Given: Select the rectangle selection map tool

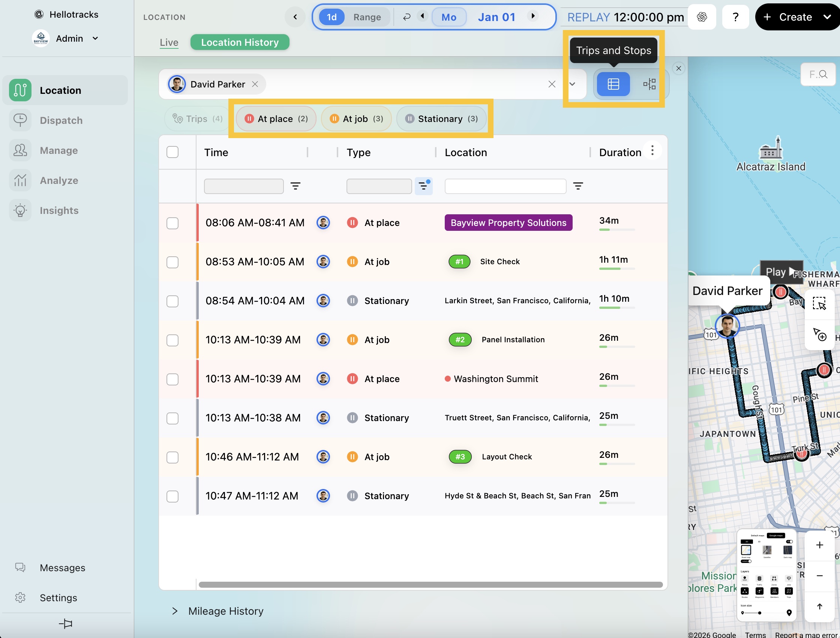Looking at the screenshot, I should click(x=819, y=304).
